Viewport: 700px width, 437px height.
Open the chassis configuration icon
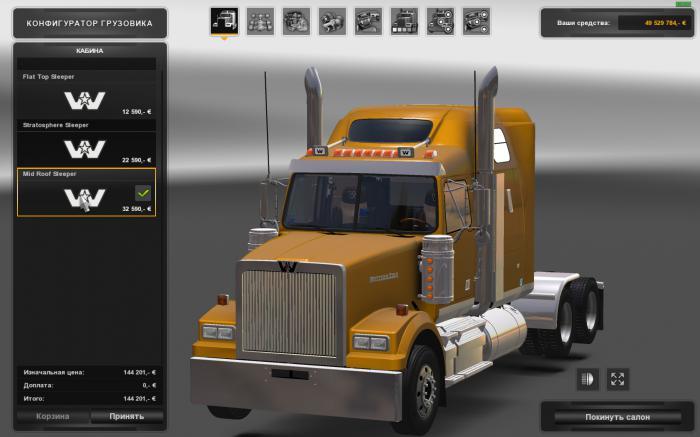point(260,20)
